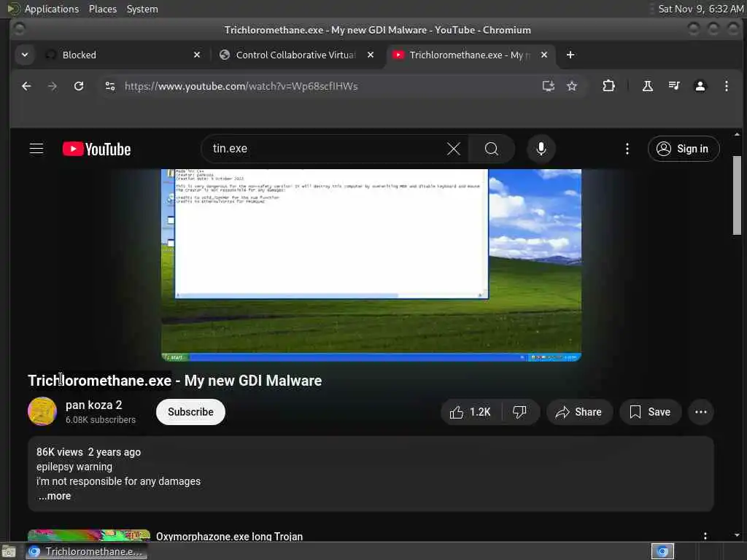Switch to Control Collaborative Virtual tab
This screenshot has height=560, width=747.
296,55
